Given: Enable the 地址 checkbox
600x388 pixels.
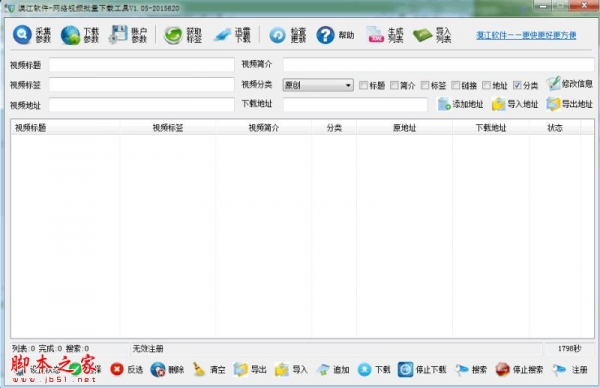Looking at the screenshot, I should point(486,85).
